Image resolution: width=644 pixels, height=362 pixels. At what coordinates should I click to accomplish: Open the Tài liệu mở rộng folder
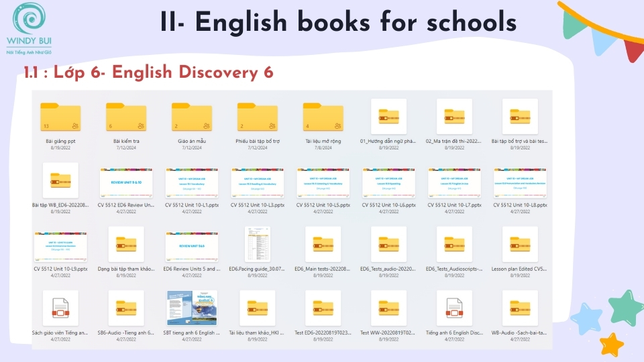323,117
